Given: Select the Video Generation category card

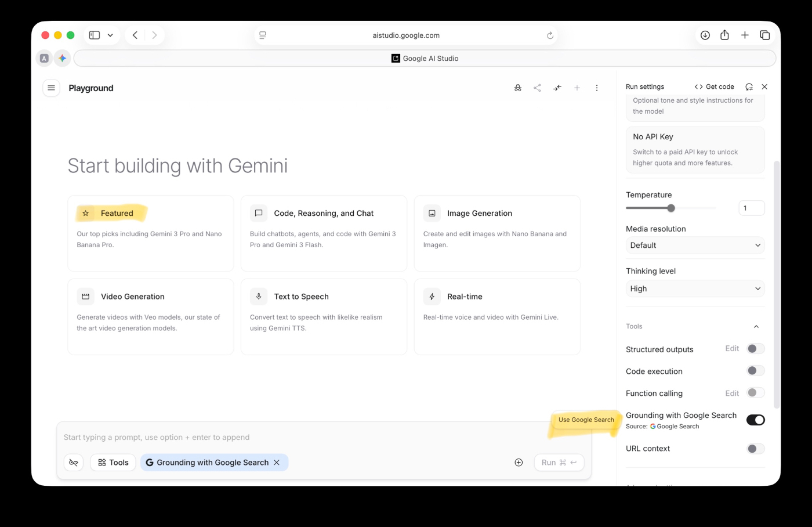Looking at the screenshot, I should coord(150,316).
